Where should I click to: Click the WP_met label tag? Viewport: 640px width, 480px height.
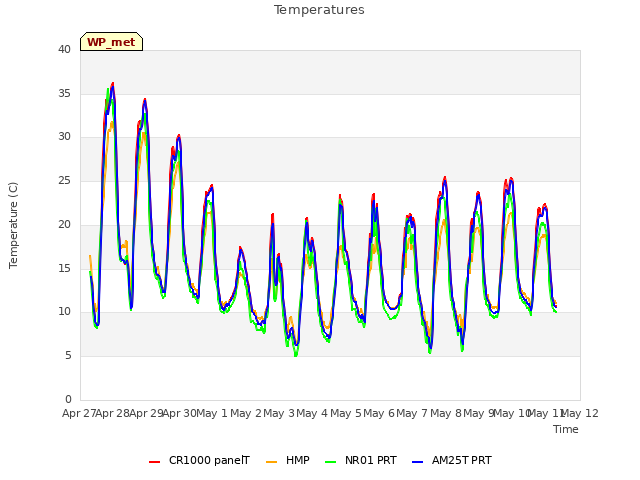click(111, 42)
